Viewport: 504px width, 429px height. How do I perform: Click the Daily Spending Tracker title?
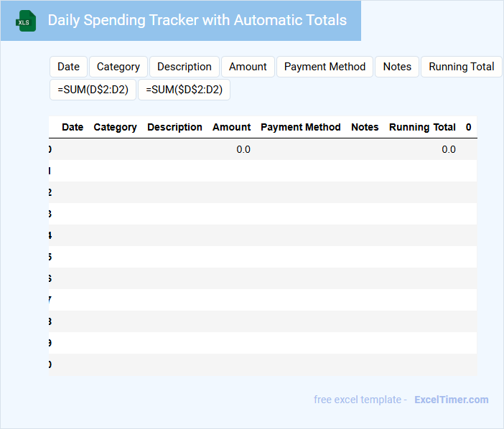click(x=197, y=20)
